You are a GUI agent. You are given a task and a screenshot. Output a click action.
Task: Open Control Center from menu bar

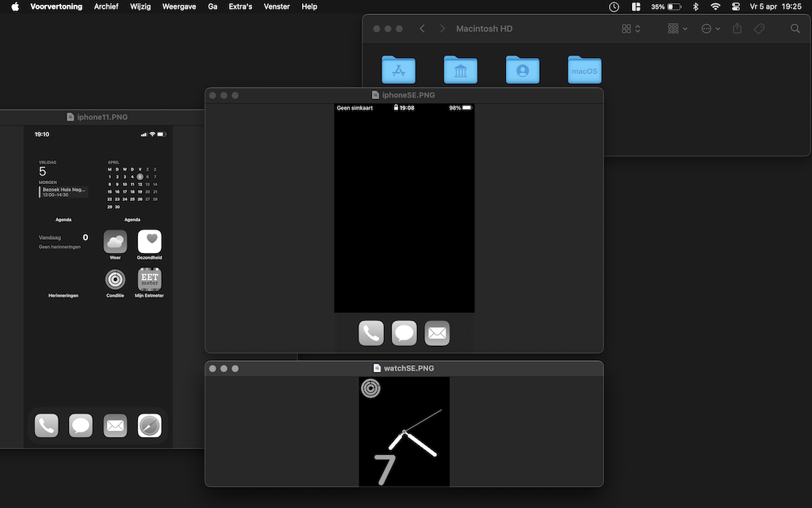tap(736, 6)
